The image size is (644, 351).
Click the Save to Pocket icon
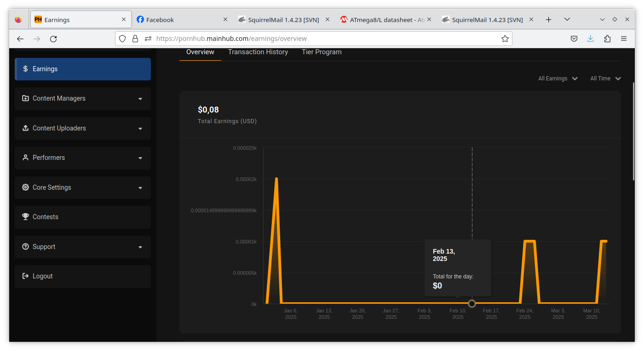[574, 39]
